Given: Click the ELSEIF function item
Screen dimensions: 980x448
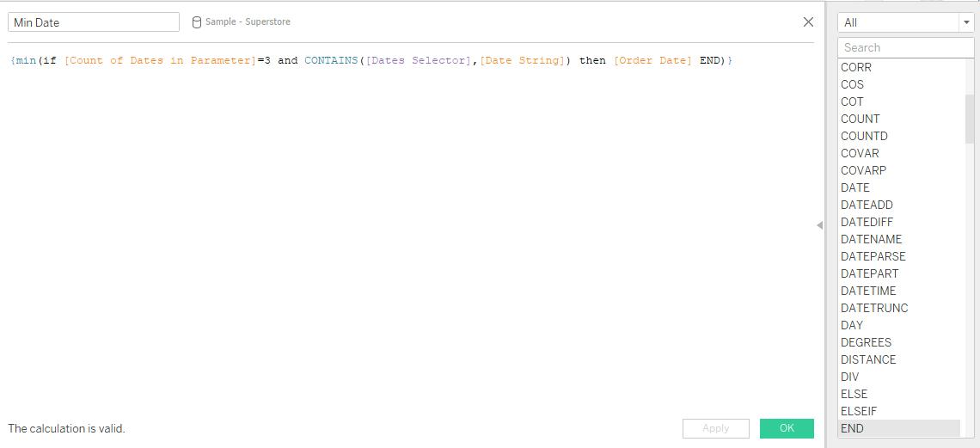Looking at the screenshot, I should tap(859, 411).
